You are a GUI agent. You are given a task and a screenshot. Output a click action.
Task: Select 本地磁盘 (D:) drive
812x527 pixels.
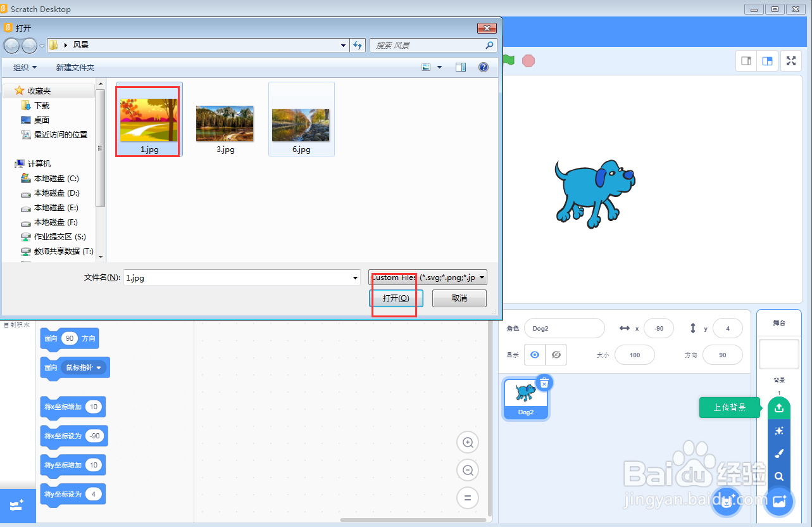point(56,193)
